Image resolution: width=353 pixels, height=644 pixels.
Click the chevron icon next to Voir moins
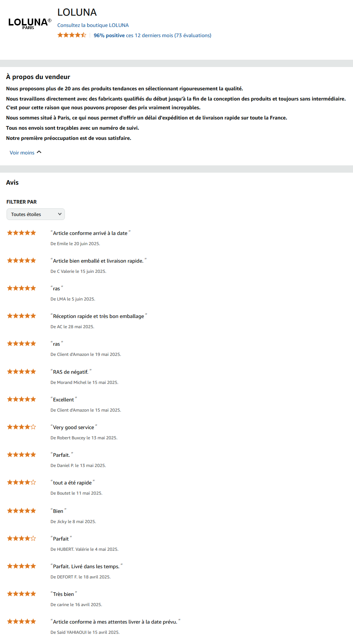tap(39, 152)
